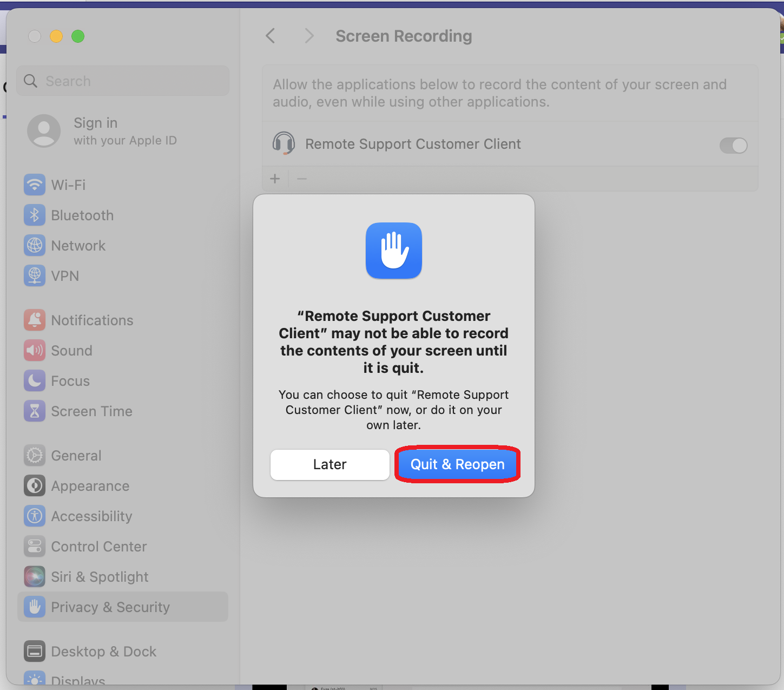Screen dimensions: 784x690
Task: Click the Quit & Reopen button
Action: [457, 464]
